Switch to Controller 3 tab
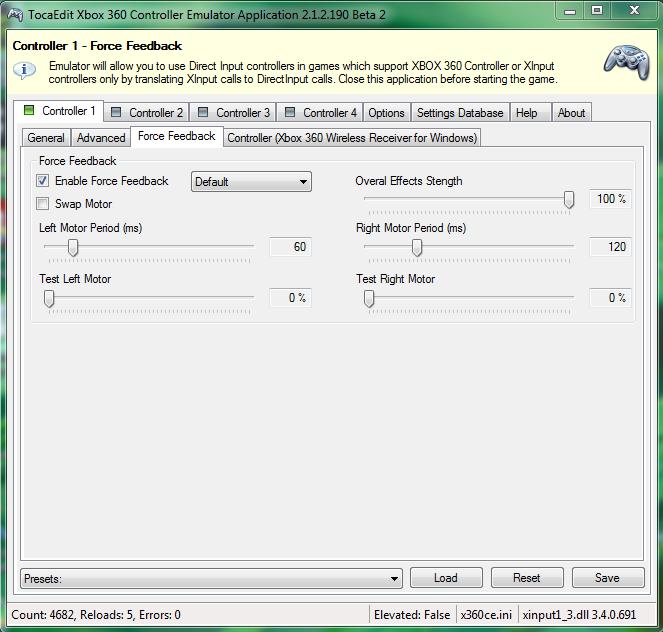Screen dimensions: 663x632 click(233, 112)
